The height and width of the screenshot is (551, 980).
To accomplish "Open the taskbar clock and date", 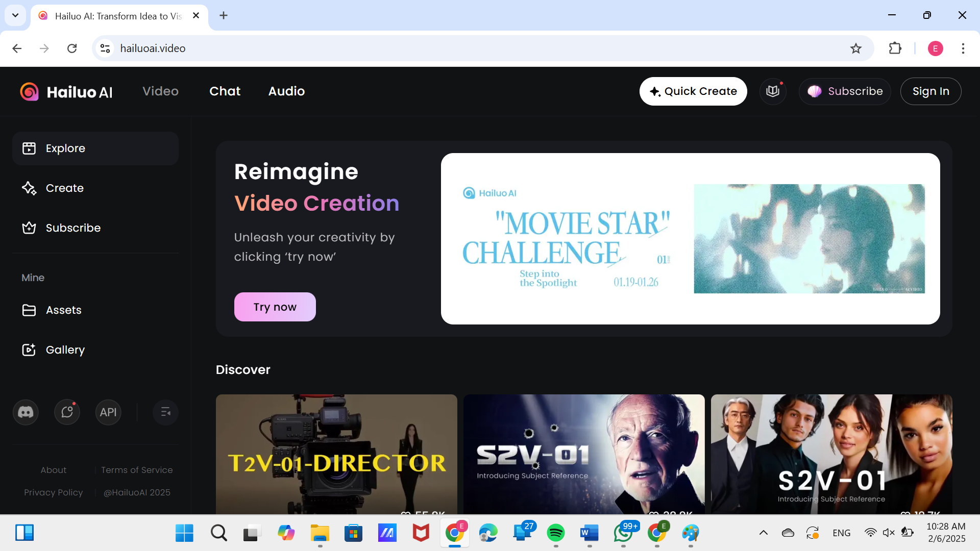I will (946, 533).
